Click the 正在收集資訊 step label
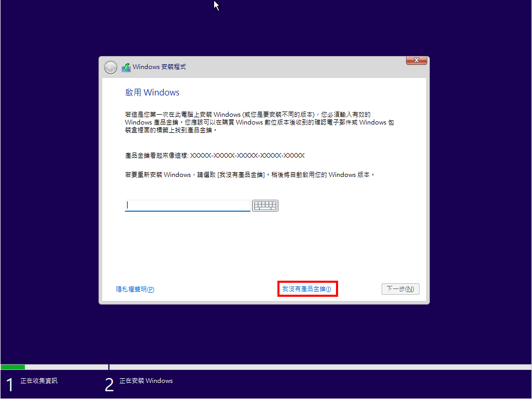The image size is (532, 399). pyautogui.click(x=39, y=381)
